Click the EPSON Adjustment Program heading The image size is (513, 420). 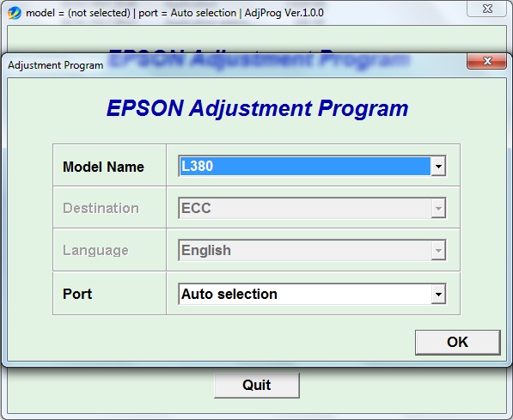[258, 108]
